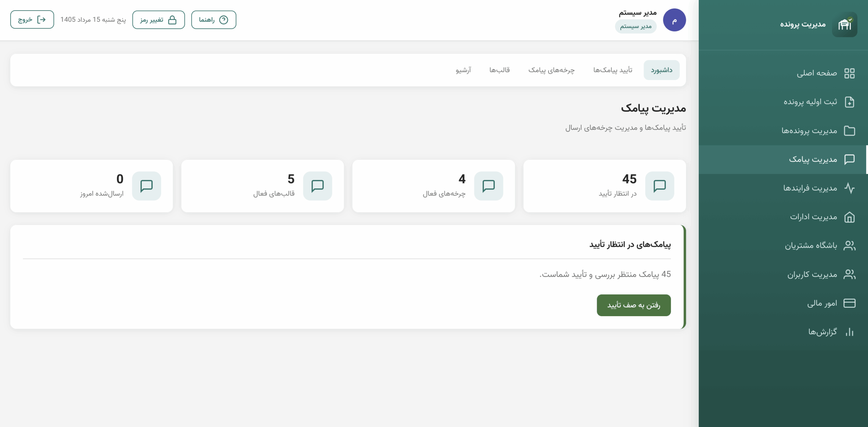Viewport: 868px width, 427px height.
Task: Click the message icon on قالب‌های فعال card
Action: [x=318, y=186]
